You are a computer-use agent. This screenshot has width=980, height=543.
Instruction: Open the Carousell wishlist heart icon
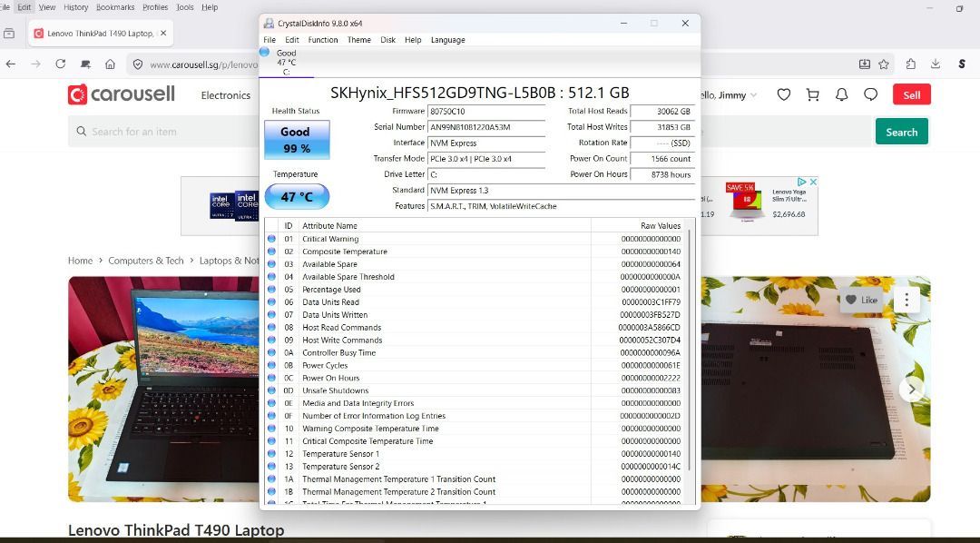[784, 94]
